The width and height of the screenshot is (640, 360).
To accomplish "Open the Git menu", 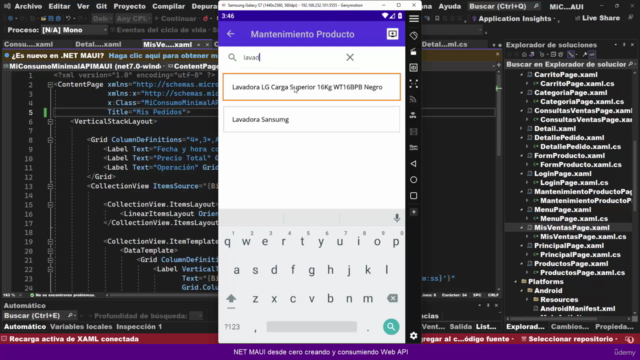I will (x=101, y=6).
